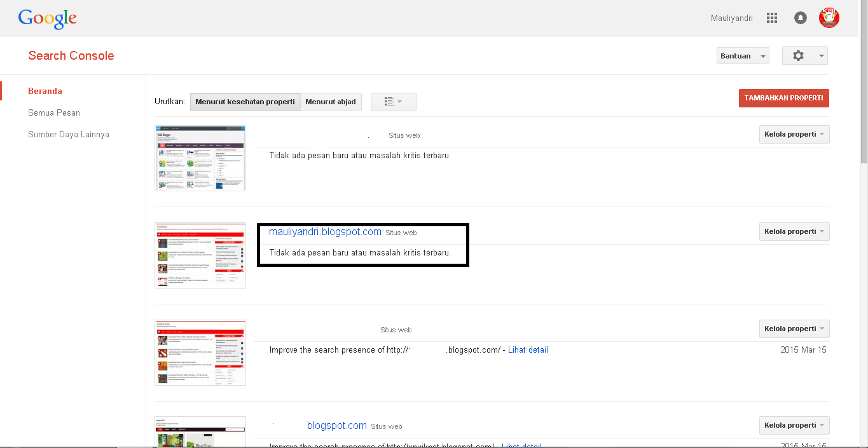Open Semua Pesan in the sidebar

tap(54, 112)
